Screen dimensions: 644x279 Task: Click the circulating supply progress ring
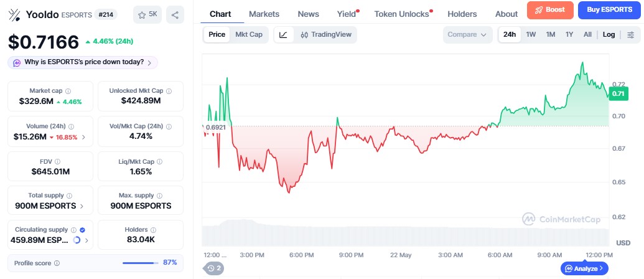tap(77, 240)
